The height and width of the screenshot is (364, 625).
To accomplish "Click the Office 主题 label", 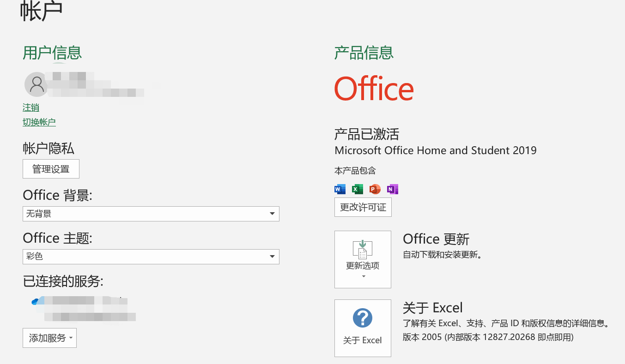I will click(57, 239).
